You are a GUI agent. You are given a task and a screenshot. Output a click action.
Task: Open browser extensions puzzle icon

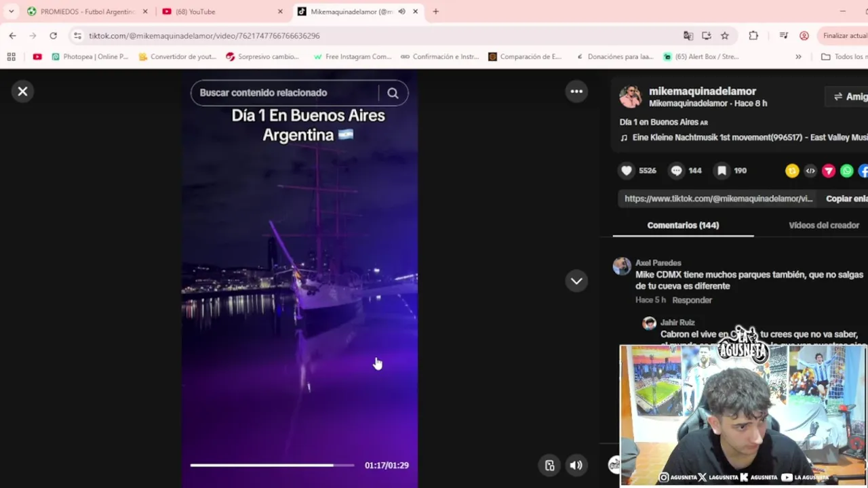click(753, 35)
